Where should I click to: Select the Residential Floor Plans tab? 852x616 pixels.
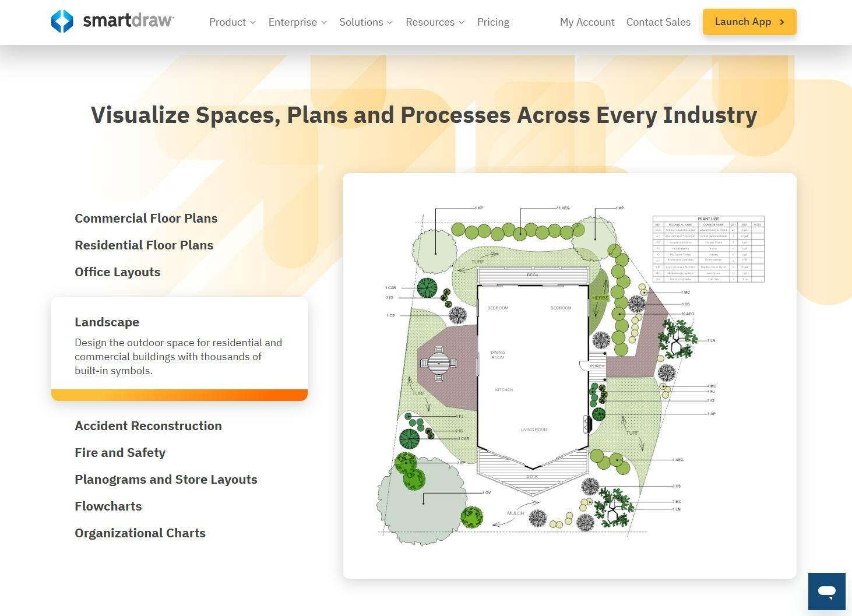144,245
